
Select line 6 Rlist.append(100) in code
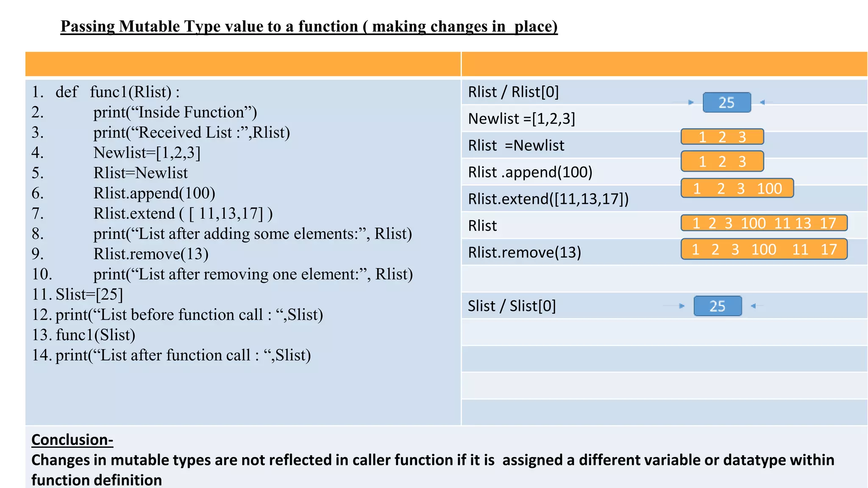[x=123, y=193]
